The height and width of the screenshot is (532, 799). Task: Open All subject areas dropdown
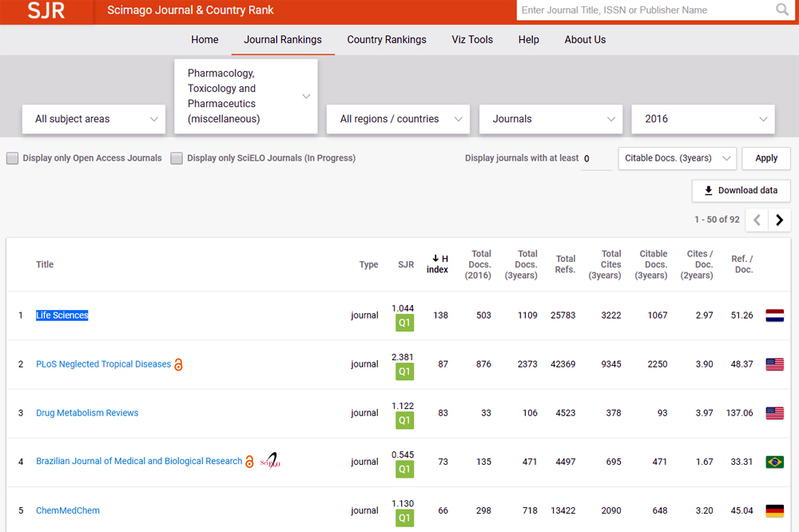click(93, 119)
